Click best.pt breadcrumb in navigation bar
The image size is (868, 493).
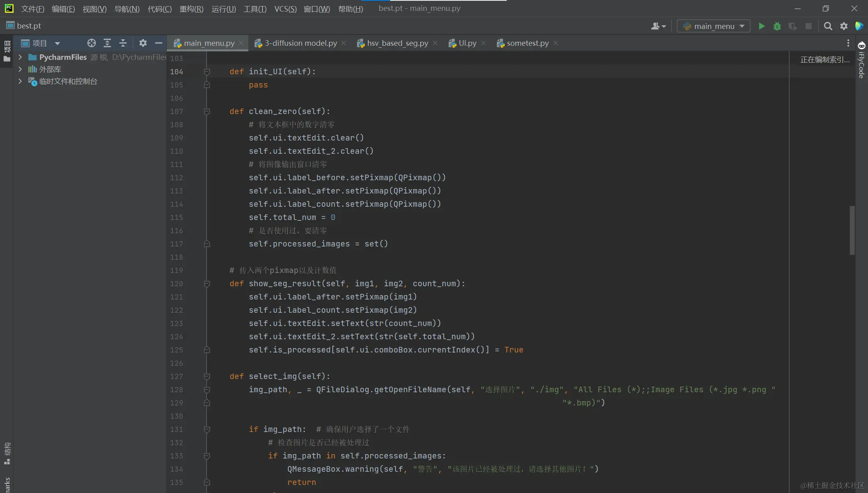pos(24,26)
